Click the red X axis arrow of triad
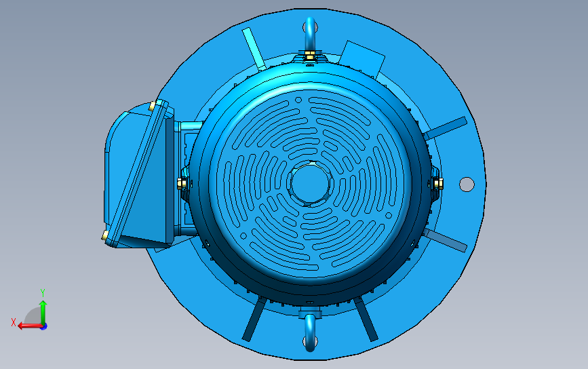The width and height of the screenshot is (588, 369). pos(29,326)
